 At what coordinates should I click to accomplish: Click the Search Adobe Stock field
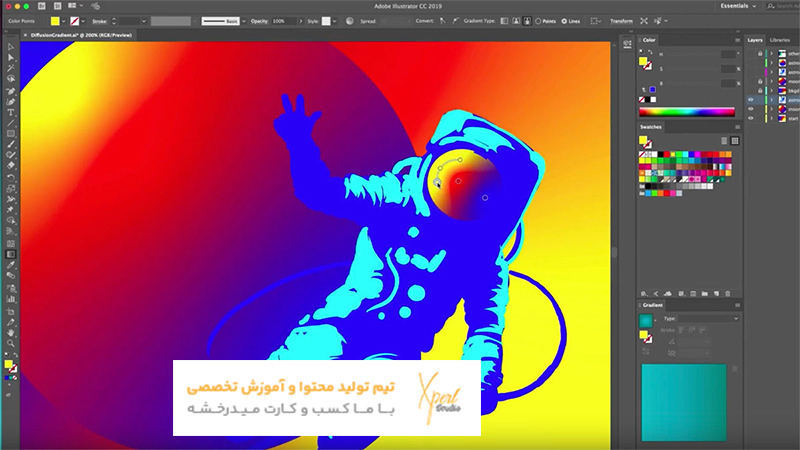click(783, 6)
